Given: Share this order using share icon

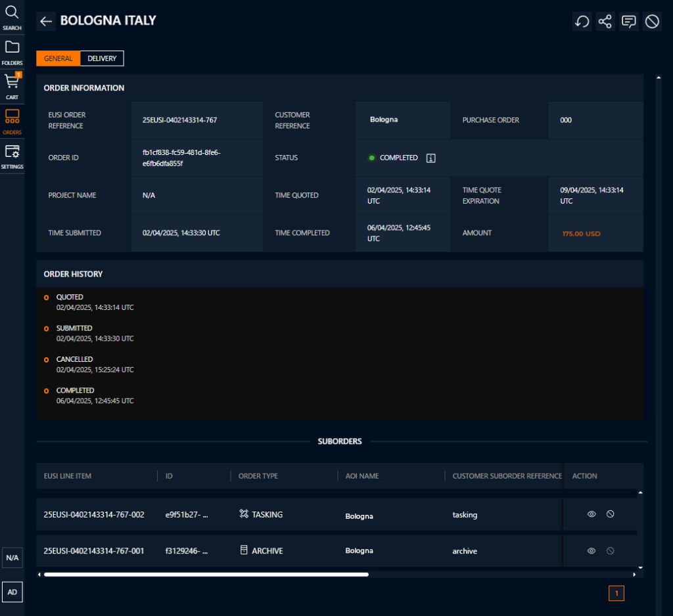Looking at the screenshot, I should [x=605, y=22].
